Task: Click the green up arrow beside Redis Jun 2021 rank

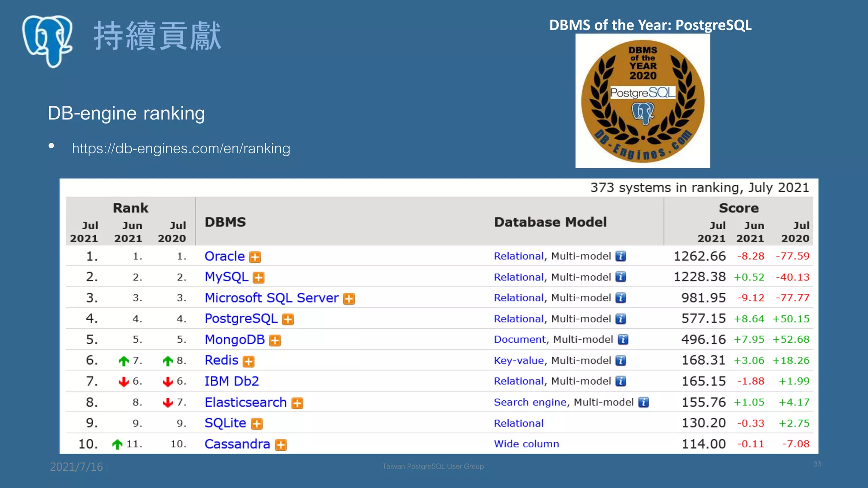Action: point(123,361)
